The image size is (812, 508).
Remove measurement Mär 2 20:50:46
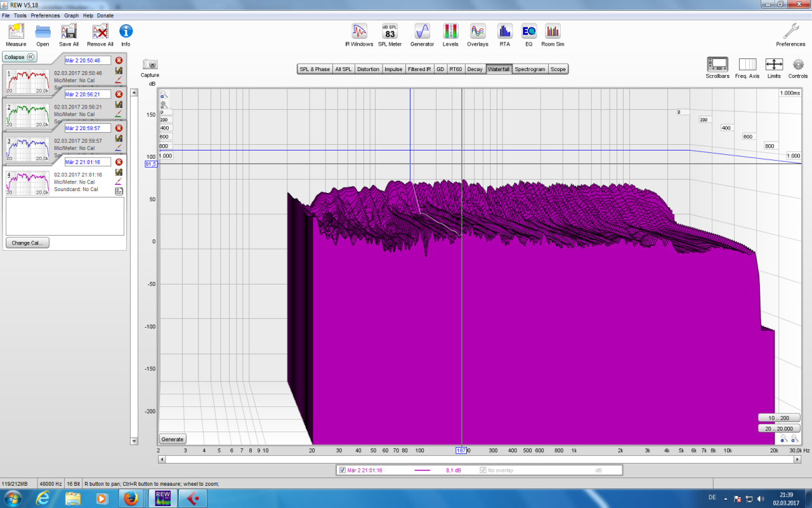pos(119,60)
